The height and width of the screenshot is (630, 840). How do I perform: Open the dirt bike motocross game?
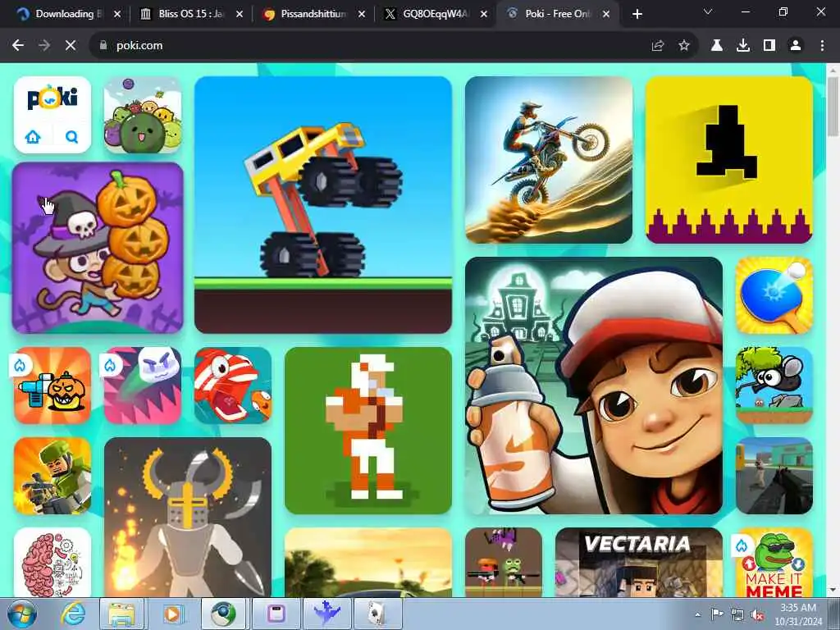click(549, 160)
